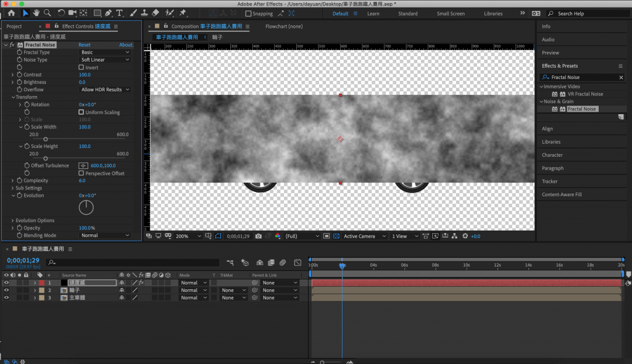
Task: Enable the Snapping checkbox
Action: [249, 14]
